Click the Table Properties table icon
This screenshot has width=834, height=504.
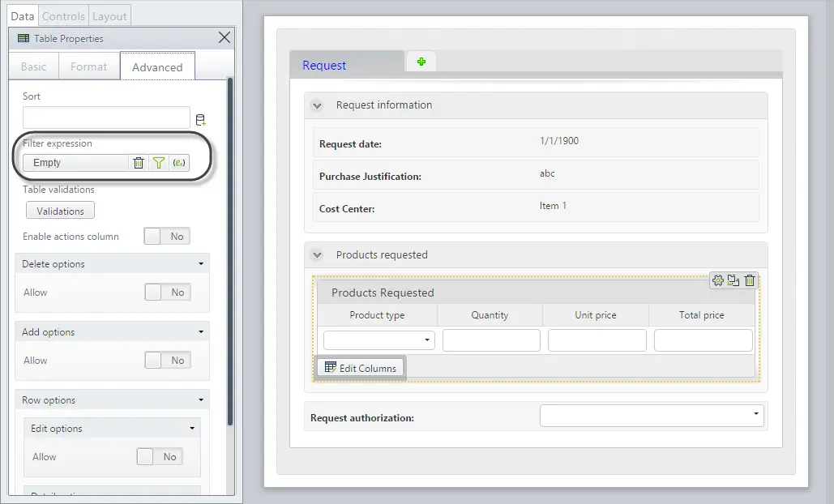24,38
